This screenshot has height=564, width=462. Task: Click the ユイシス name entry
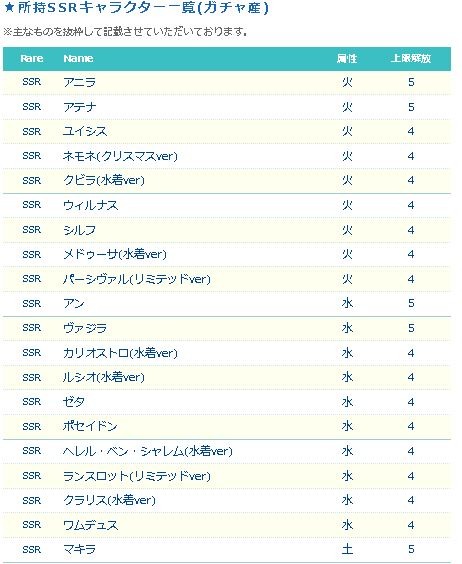click(85, 131)
